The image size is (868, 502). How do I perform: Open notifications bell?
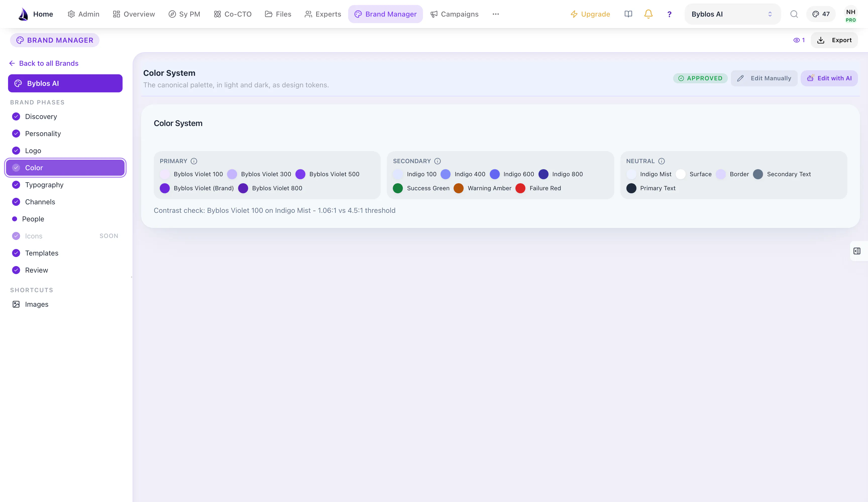tap(648, 14)
